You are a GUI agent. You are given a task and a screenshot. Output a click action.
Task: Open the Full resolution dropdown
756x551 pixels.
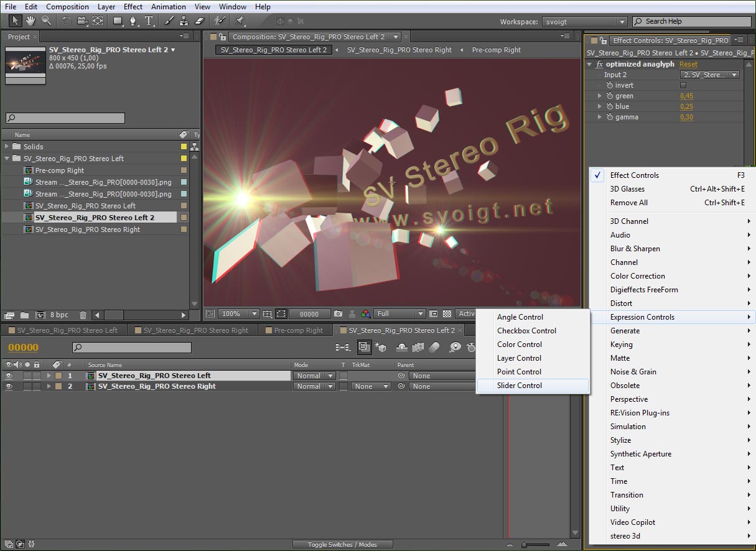point(399,314)
